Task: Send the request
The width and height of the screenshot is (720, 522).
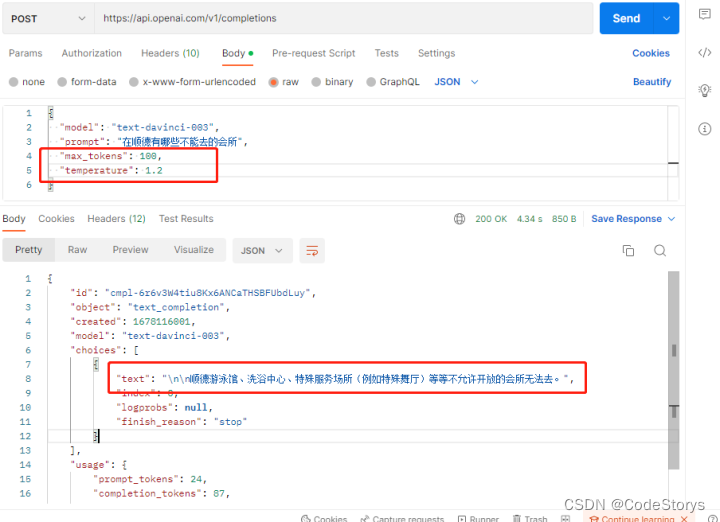Action: tap(626, 18)
